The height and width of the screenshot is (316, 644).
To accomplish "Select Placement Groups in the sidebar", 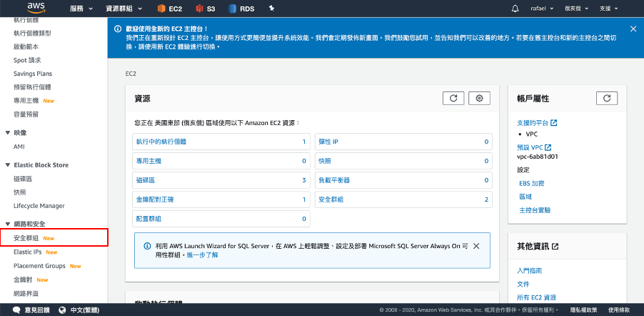I will [x=39, y=266].
